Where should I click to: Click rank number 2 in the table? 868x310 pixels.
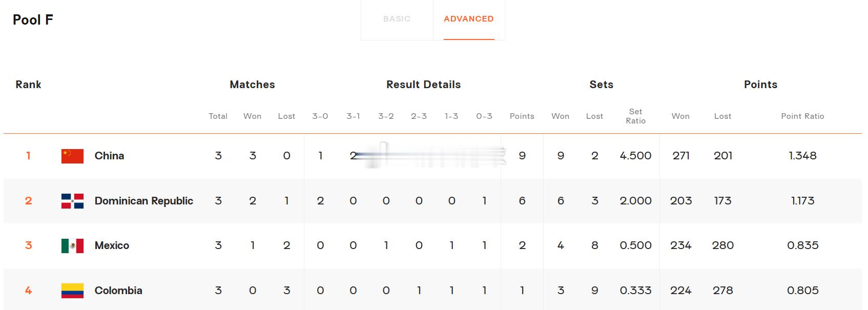[x=28, y=201]
